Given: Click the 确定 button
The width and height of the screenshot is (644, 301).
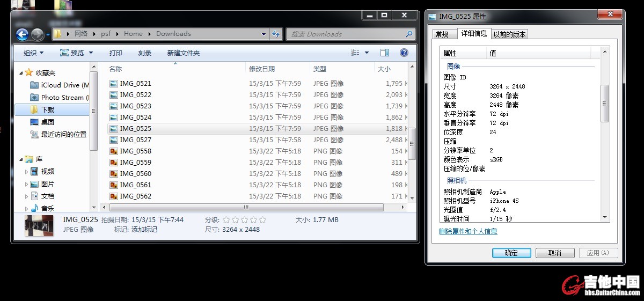Looking at the screenshot, I should [511, 253].
